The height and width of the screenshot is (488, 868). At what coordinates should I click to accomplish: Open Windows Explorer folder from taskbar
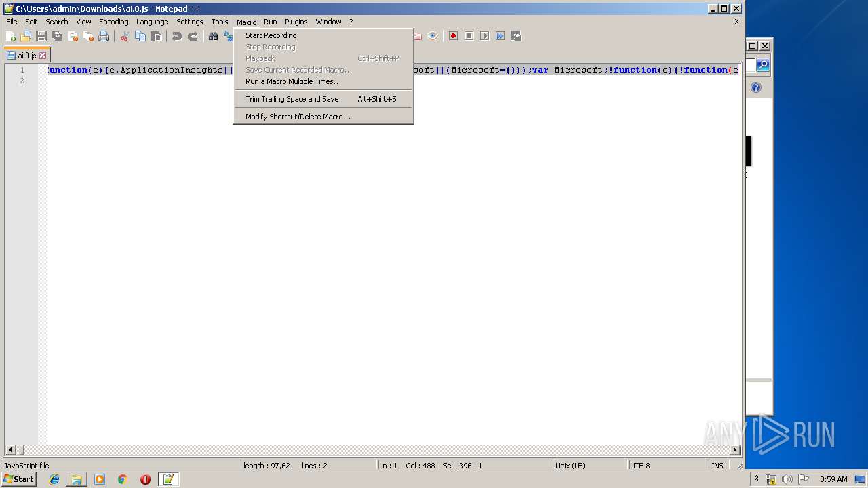point(77,479)
